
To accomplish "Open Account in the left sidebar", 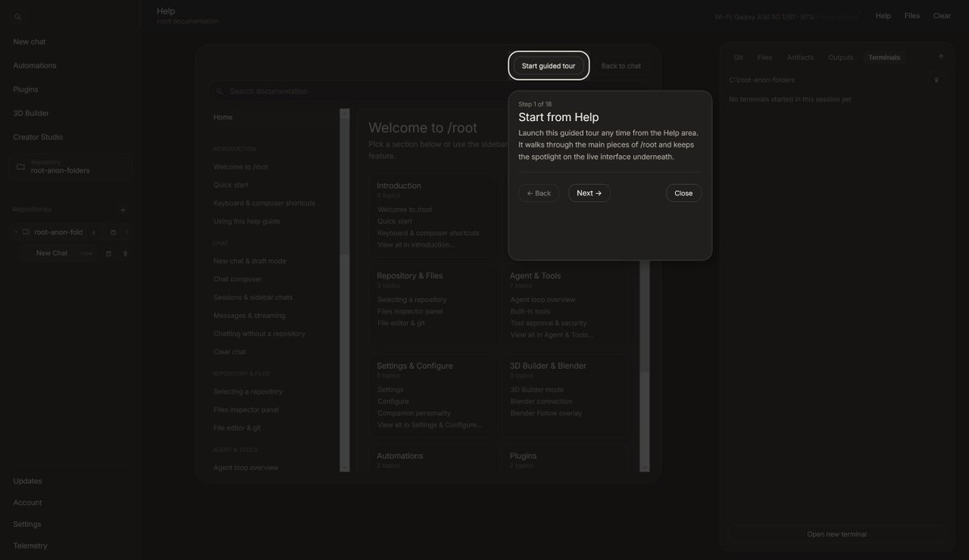I will (27, 503).
